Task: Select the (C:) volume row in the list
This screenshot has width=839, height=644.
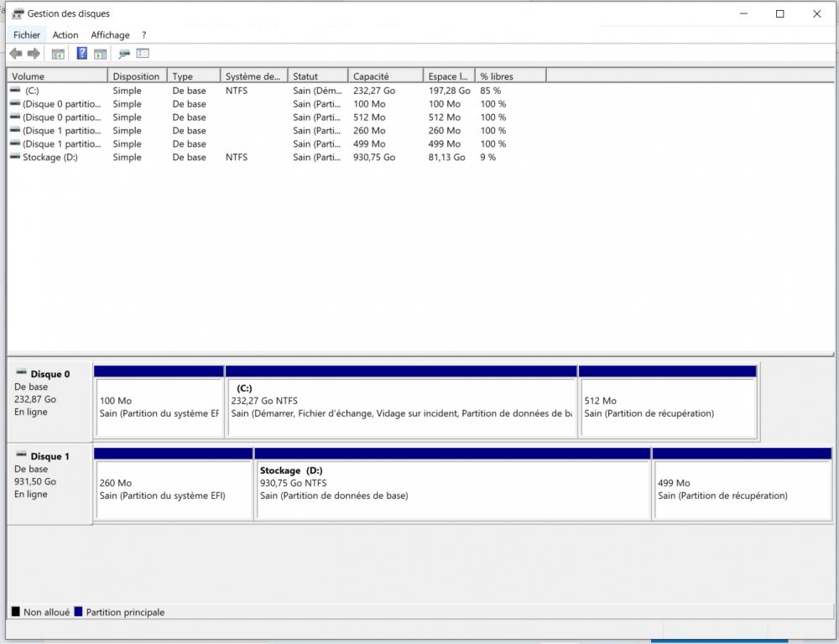Action: pyautogui.click(x=32, y=91)
